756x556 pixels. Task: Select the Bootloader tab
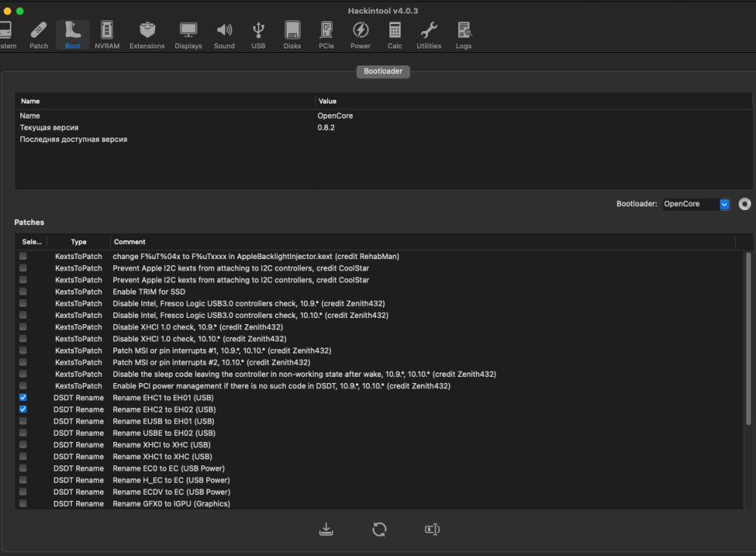coord(383,71)
